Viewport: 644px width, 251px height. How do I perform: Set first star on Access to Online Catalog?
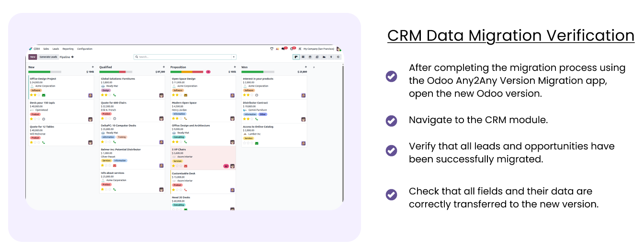coord(244,143)
